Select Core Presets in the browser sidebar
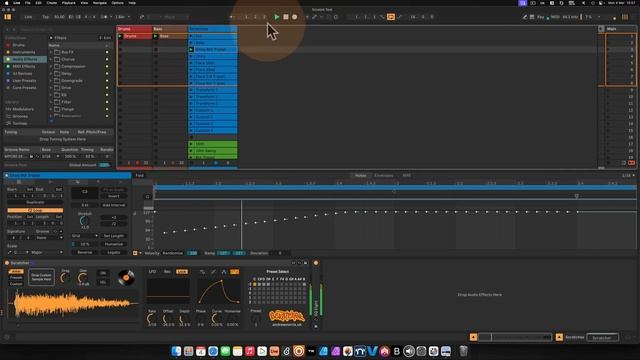 click(24, 88)
